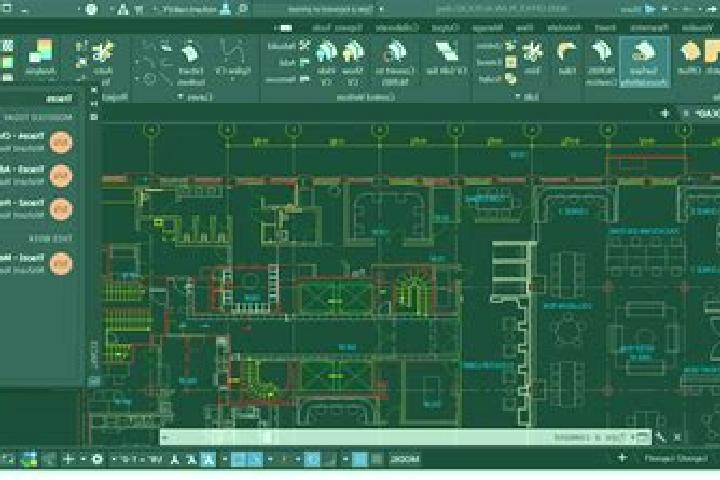Toggle the Surface Associativity button
The image size is (720, 480).
tap(644, 62)
